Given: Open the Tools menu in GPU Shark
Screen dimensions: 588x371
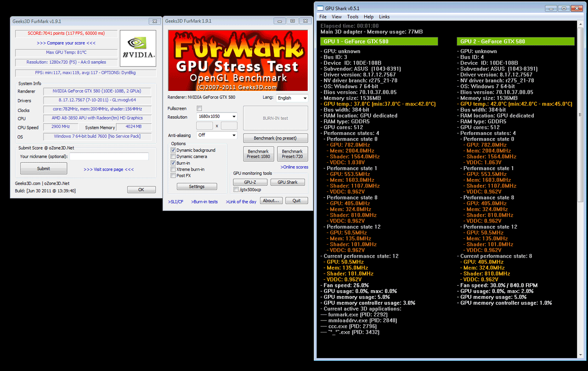Looking at the screenshot, I should coord(352,17).
